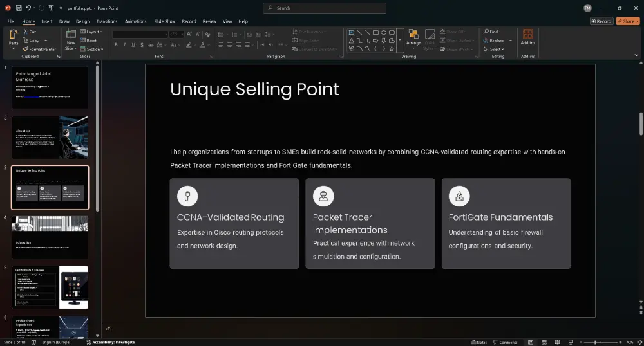This screenshot has height=346, width=644.
Task: Click the zoom slider handle
Action: [x=596, y=342]
